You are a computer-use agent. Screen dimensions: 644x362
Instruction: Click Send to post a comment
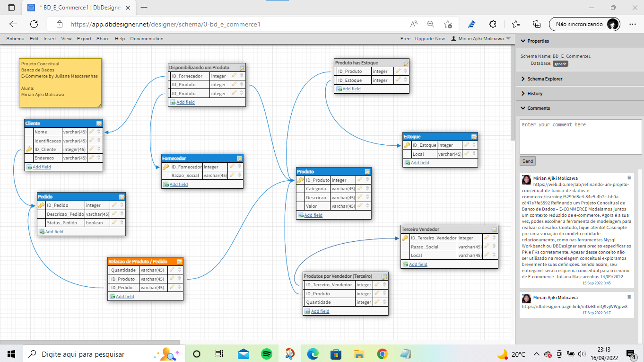[x=527, y=160]
